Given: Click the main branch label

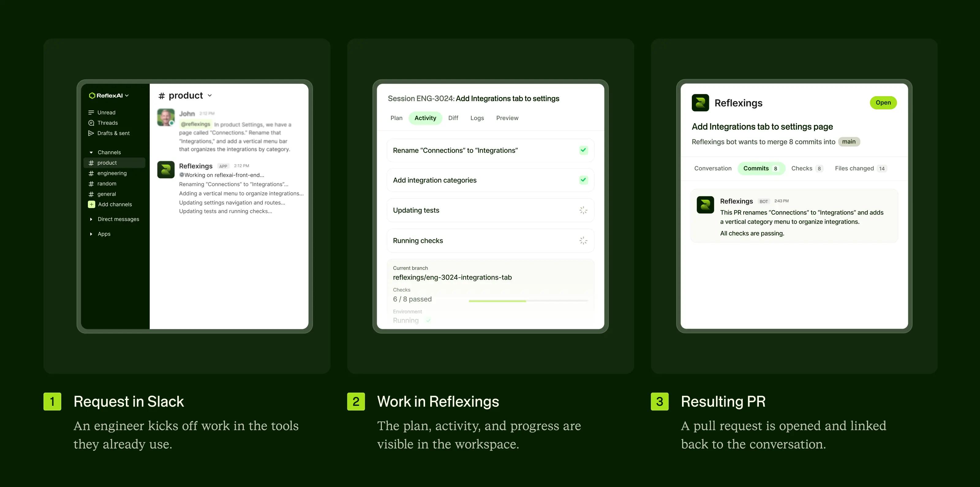Looking at the screenshot, I should [x=849, y=142].
